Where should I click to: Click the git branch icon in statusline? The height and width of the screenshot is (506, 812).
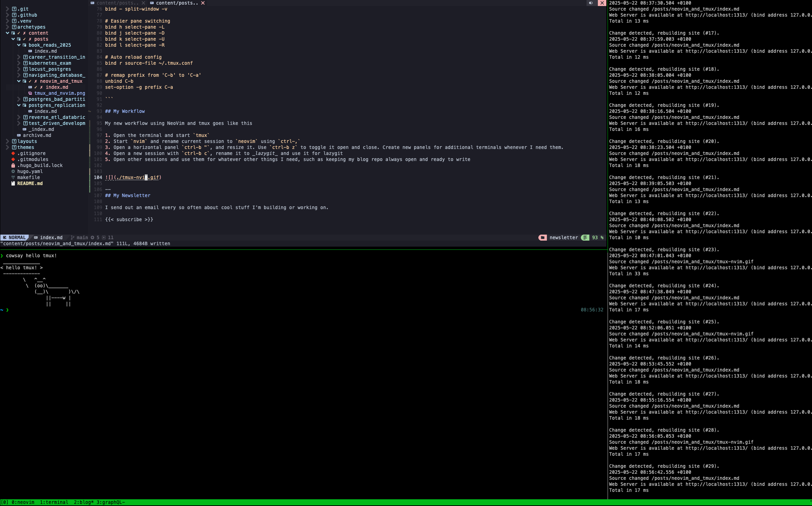pyautogui.click(x=73, y=238)
